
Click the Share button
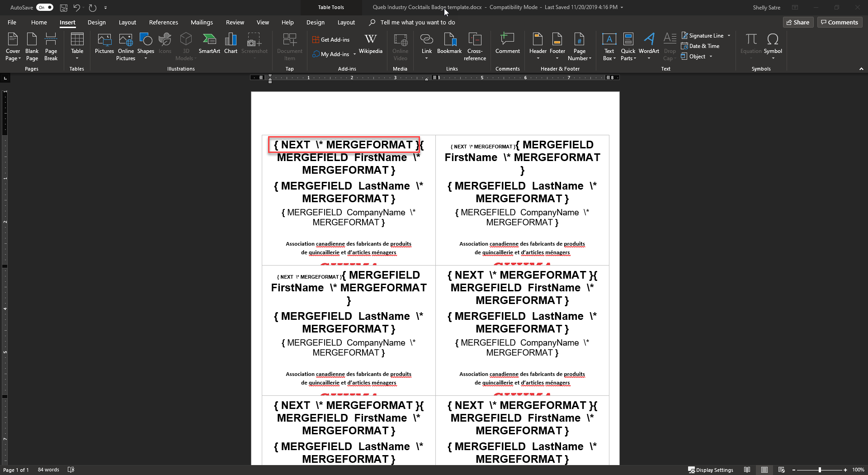click(798, 22)
